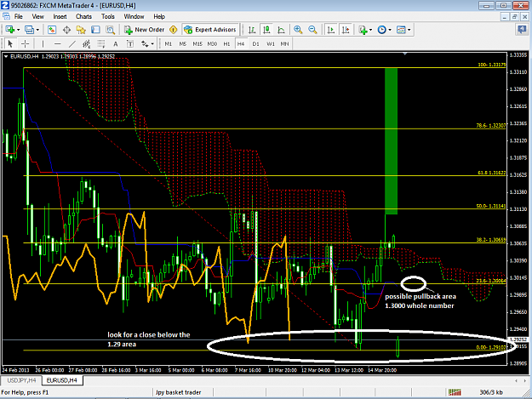The image size is (532, 399).
Task: Click the New Chart icon
Action: point(9,30)
